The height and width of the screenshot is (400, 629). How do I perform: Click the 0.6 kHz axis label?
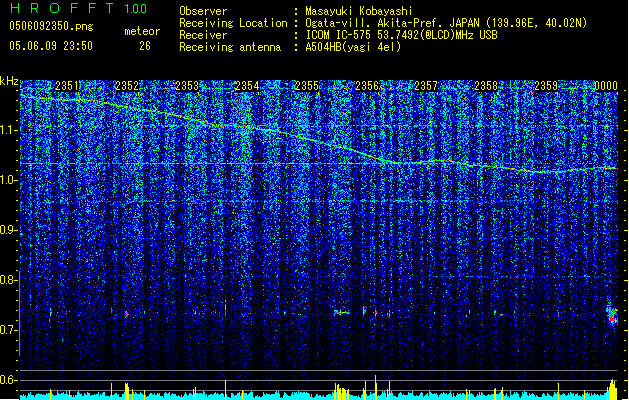pos(8,380)
